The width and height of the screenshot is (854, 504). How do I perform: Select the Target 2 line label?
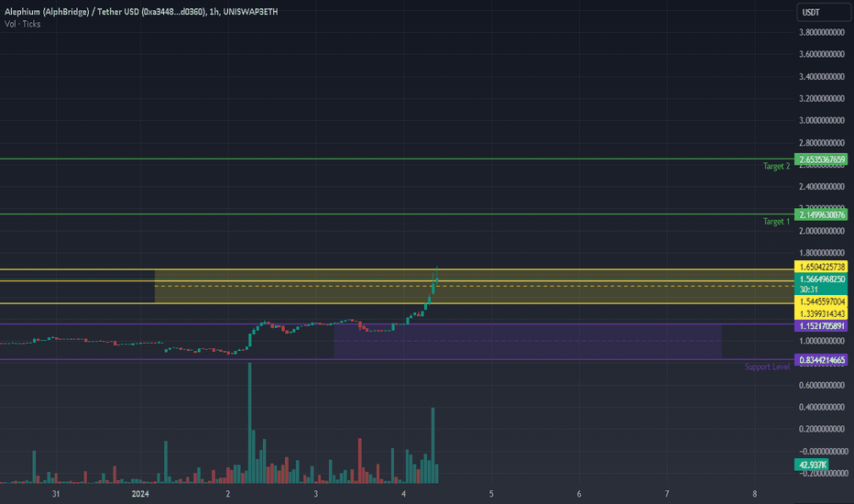tap(776, 166)
